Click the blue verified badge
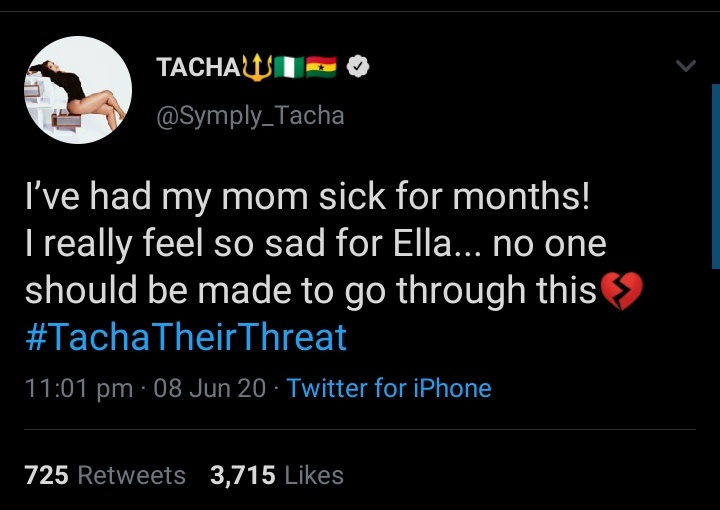720x510 pixels. point(358,67)
